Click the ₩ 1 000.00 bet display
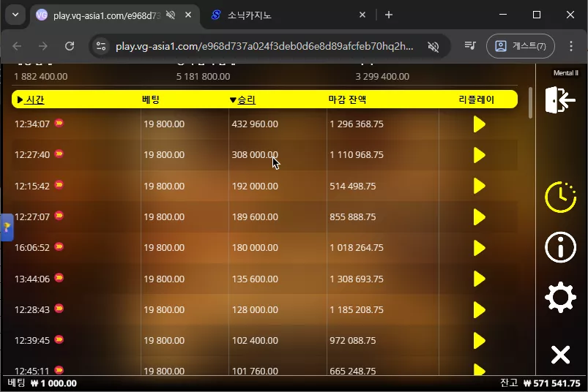The height and width of the screenshot is (392, 588). 53,383
